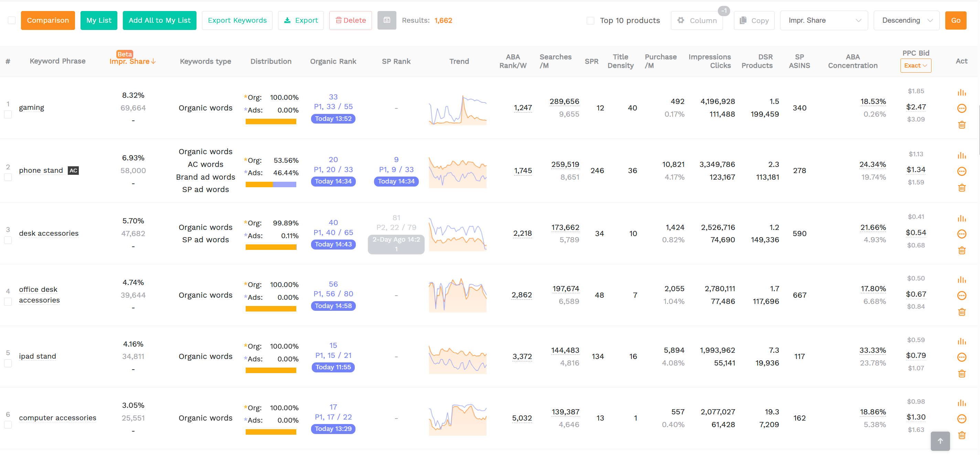Image resolution: width=980 pixels, height=455 pixels.
Task: Open the bar chart analysis icon for gaming
Action: tap(962, 92)
